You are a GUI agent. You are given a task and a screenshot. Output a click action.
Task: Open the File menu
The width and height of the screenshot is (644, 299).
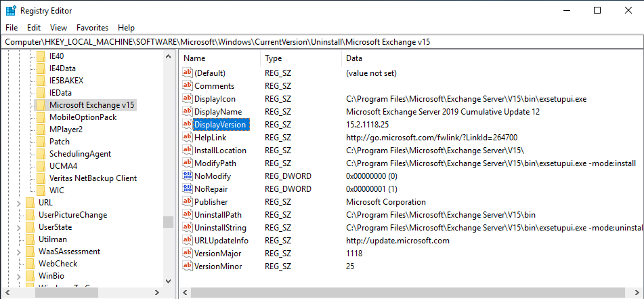click(x=12, y=28)
